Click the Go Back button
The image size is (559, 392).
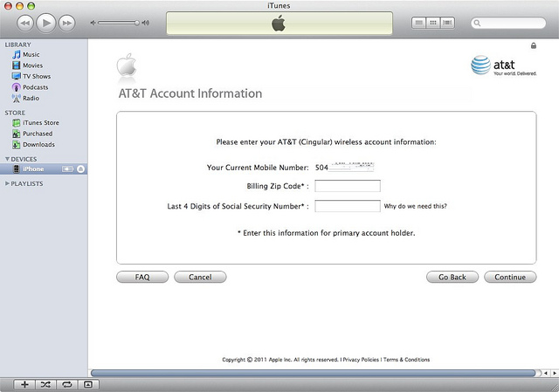(452, 277)
